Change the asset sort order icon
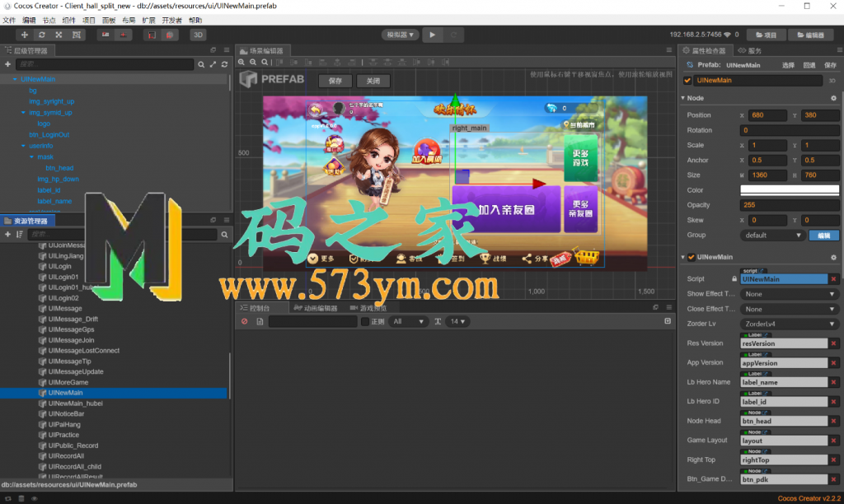This screenshot has height=504, width=844. pyautogui.click(x=20, y=234)
